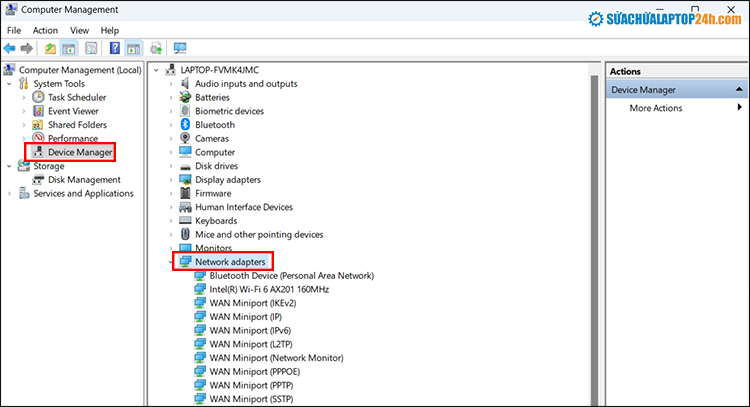Select WAN Miniport (L2TP)
Screen dimensions: 750x407
[251, 344]
